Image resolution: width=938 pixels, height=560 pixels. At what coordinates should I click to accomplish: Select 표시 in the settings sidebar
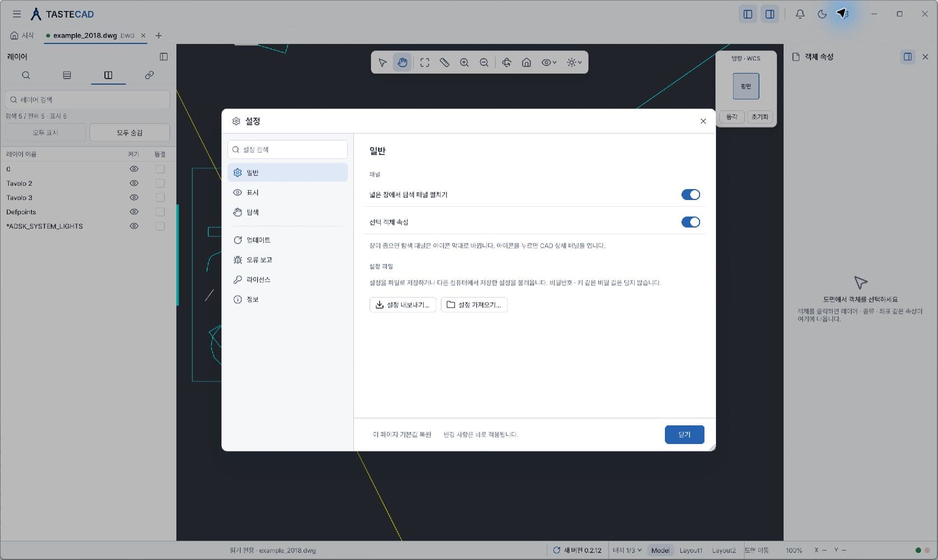coord(287,192)
